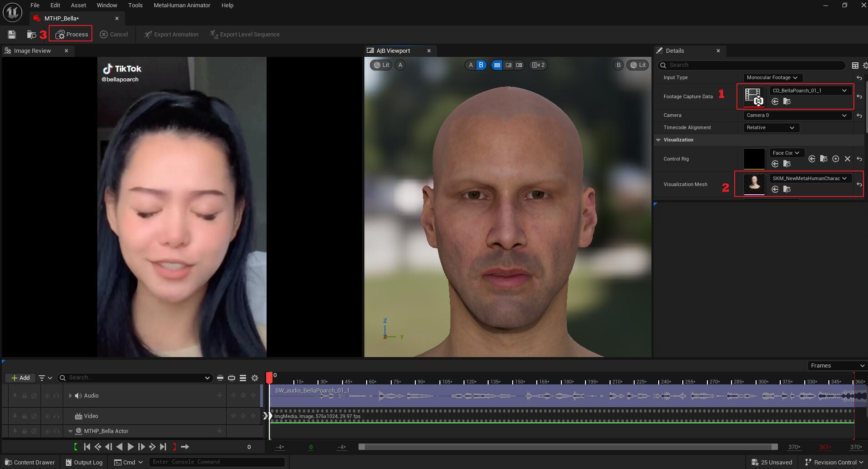The width and height of the screenshot is (868, 469).
Task: Click the sequencer track filter icon
Action: (45, 378)
